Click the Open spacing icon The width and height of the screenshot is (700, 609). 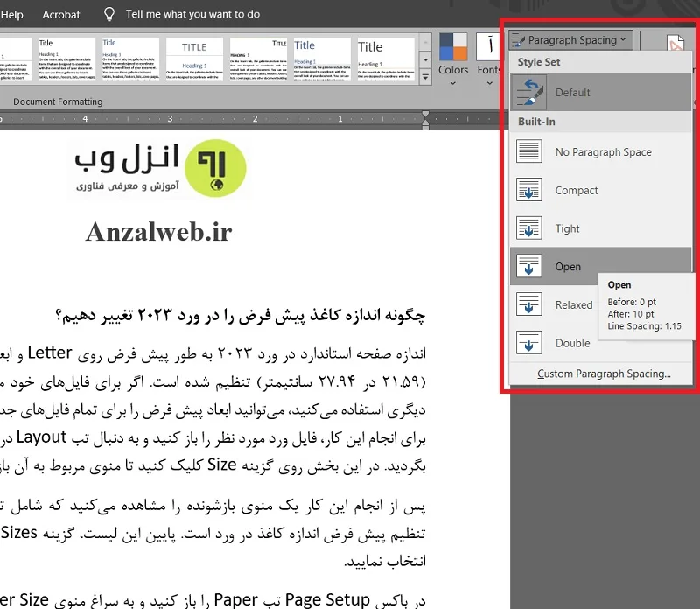(529, 266)
